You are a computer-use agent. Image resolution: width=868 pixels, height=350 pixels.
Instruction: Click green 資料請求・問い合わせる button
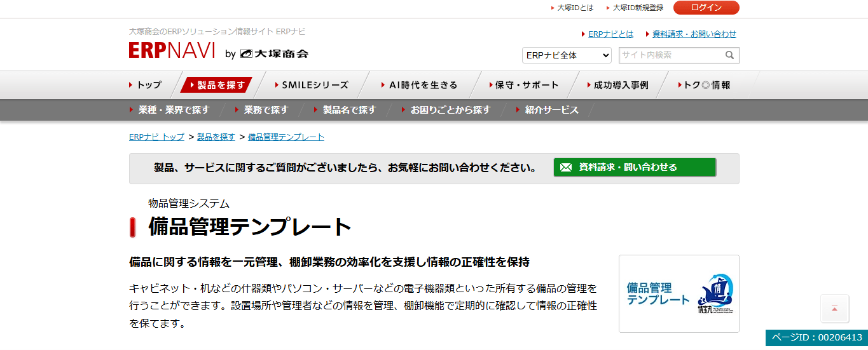pos(635,168)
